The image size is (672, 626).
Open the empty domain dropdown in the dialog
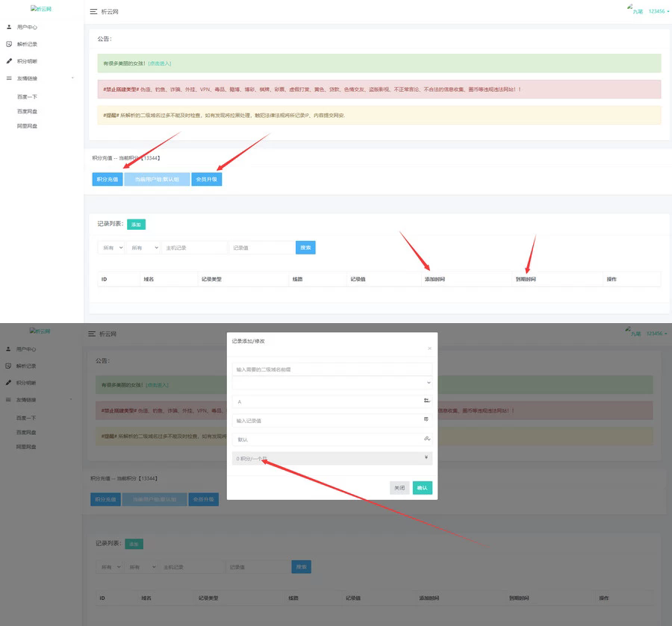[332, 382]
